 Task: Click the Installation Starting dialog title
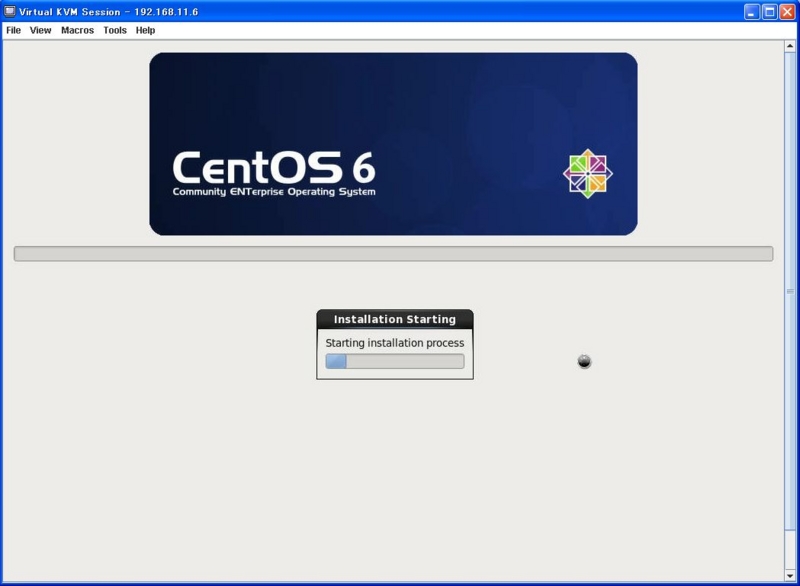pyautogui.click(x=395, y=319)
